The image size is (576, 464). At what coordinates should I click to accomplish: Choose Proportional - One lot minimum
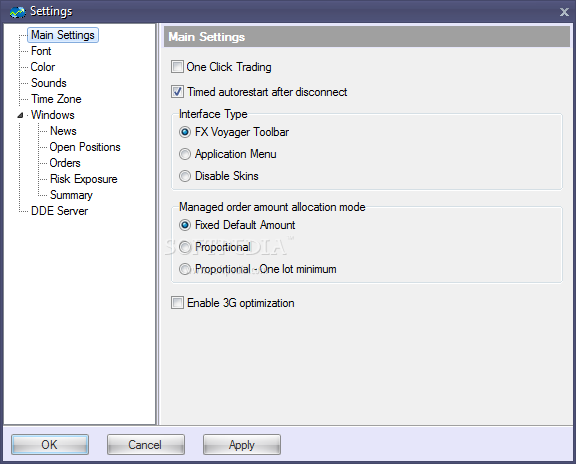[x=185, y=269]
